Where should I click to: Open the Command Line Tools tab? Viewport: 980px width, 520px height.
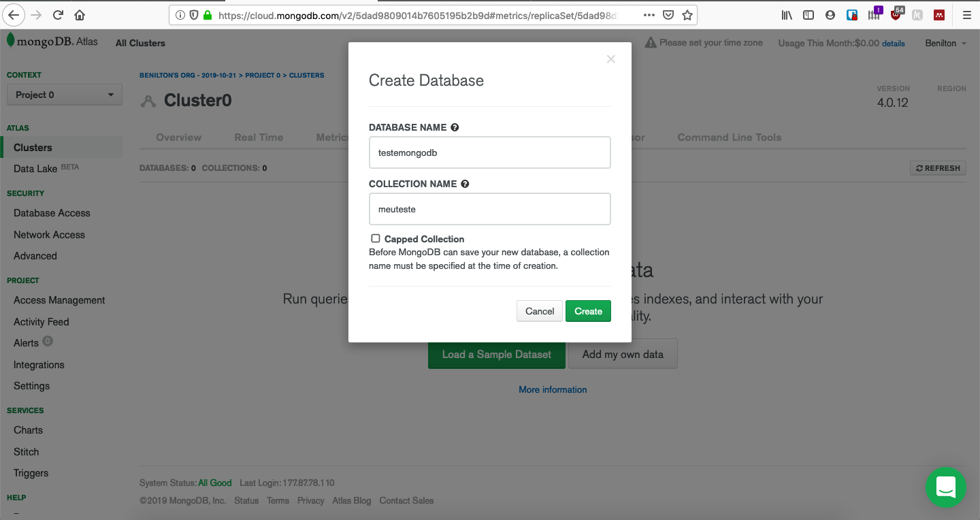(730, 137)
